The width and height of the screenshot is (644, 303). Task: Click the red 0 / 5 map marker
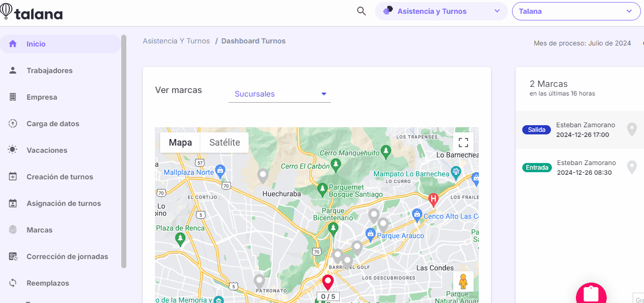327,283
